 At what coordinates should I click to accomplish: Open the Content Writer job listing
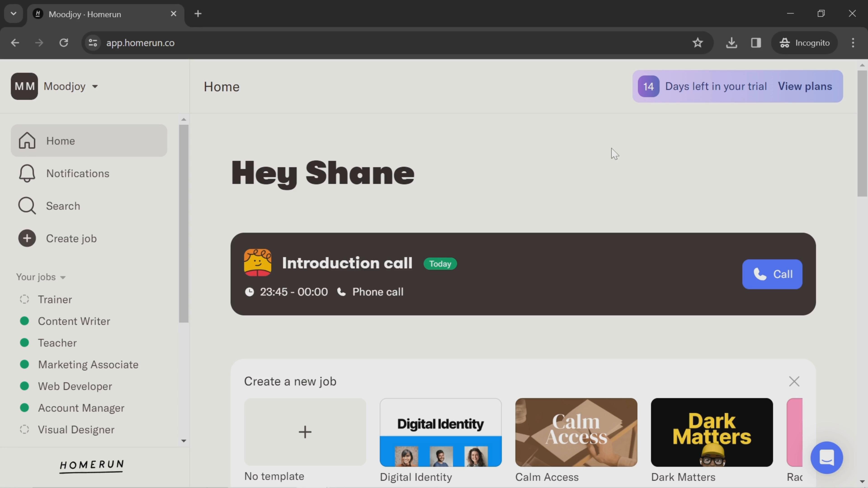click(x=74, y=321)
